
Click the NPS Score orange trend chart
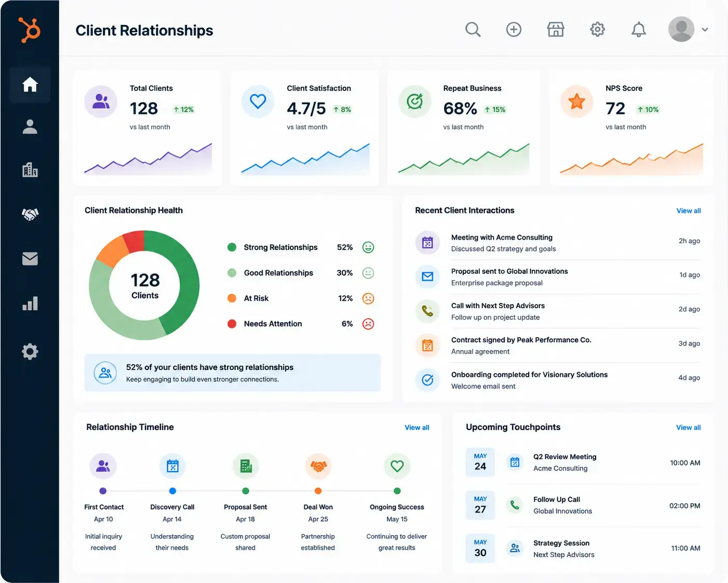(x=631, y=158)
